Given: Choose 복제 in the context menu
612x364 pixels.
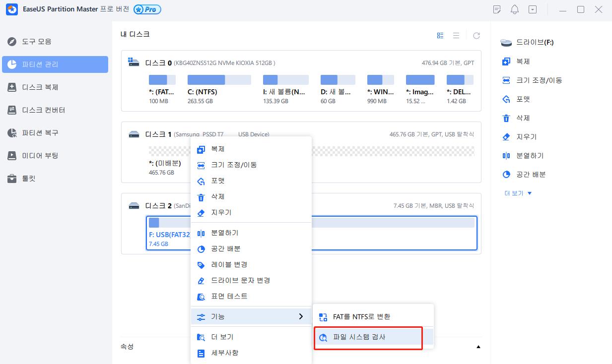Looking at the screenshot, I should pos(251,149).
